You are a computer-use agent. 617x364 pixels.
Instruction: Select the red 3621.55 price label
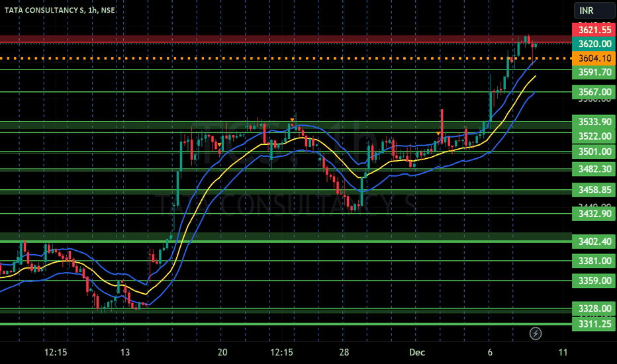(x=594, y=30)
